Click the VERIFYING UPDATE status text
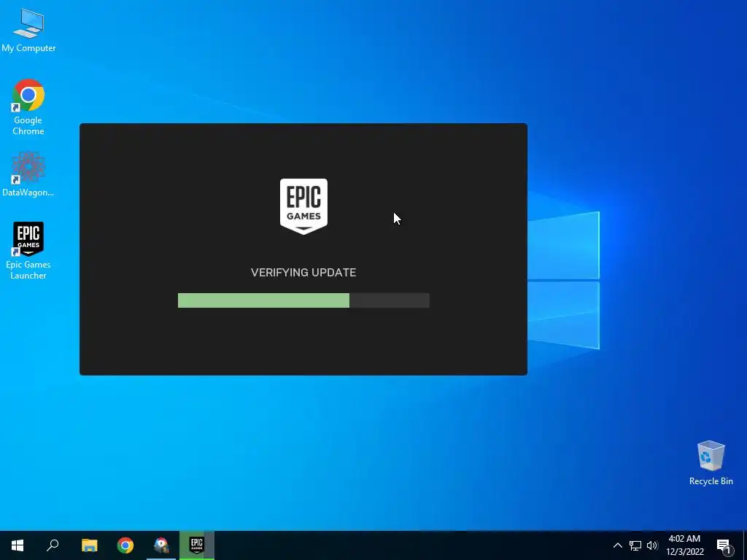The width and height of the screenshot is (747, 560). [303, 273]
